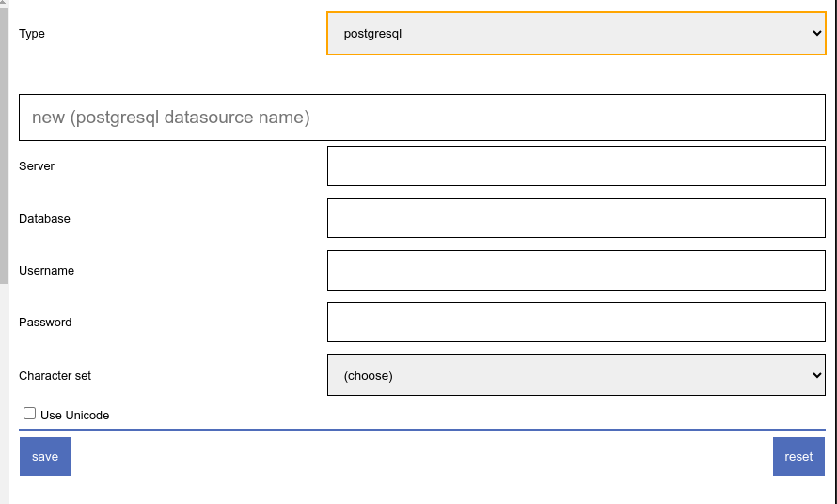Viewport: 837px width, 504px height.
Task: Enable the Use Unicode checkbox
Action: click(x=30, y=414)
